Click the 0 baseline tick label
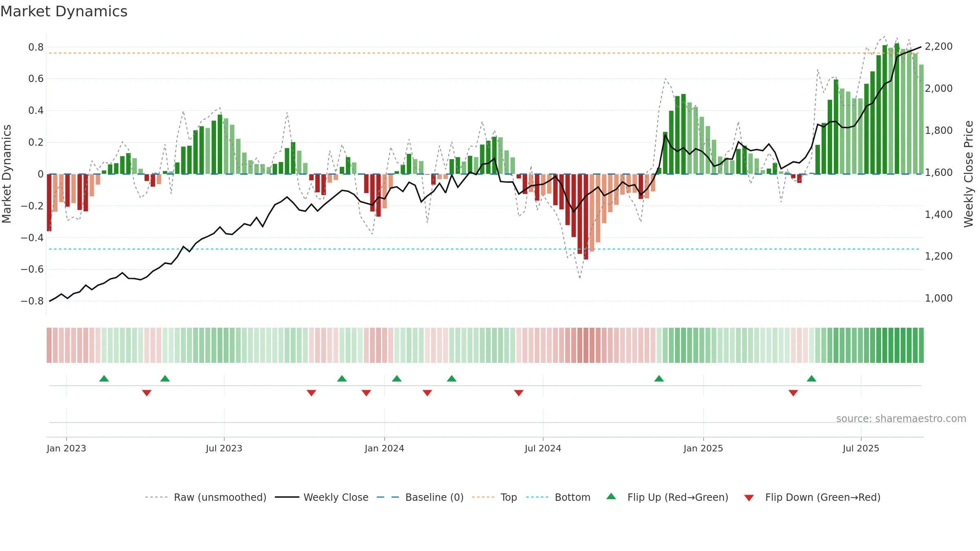 (x=40, y=174)
